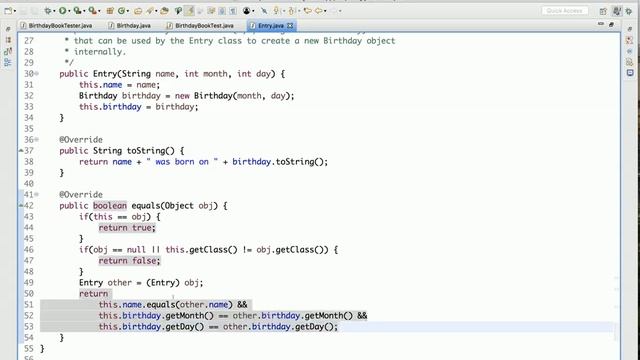
Task: Restore the right-side view stack
Action: pyautogui.click(x=629, y=29)
